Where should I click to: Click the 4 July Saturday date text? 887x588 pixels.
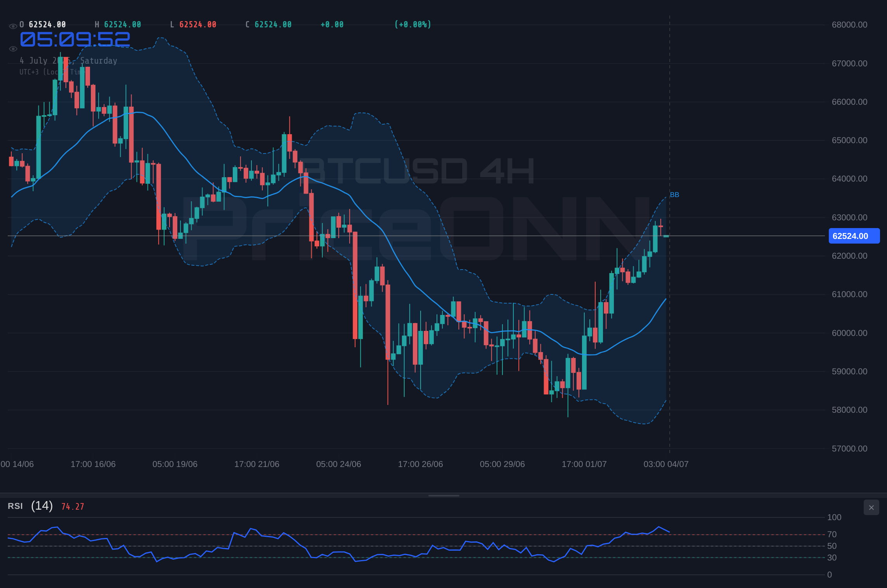68,61
